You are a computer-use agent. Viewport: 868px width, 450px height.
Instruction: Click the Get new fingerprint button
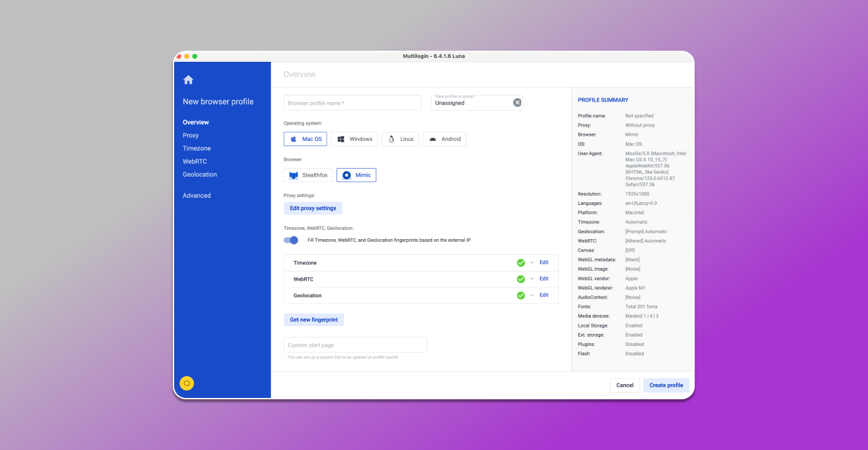point(314,320)
